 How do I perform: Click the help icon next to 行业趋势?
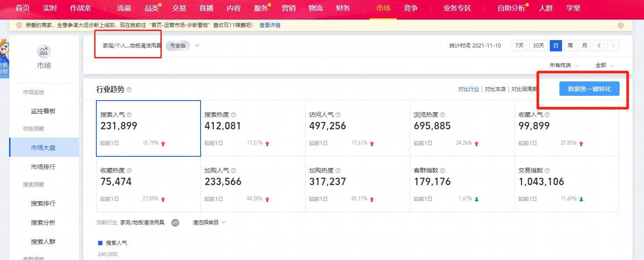click(x=129, y=90)
